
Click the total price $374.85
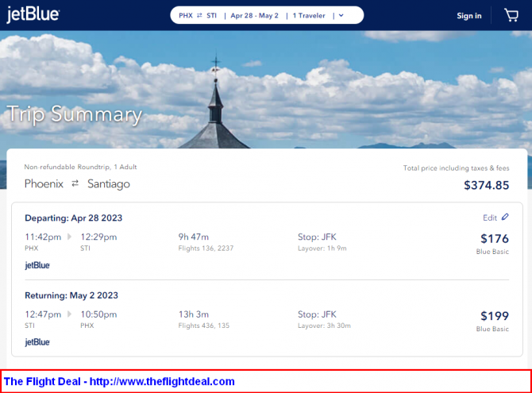pyautogui.click(x=486, y=185)
